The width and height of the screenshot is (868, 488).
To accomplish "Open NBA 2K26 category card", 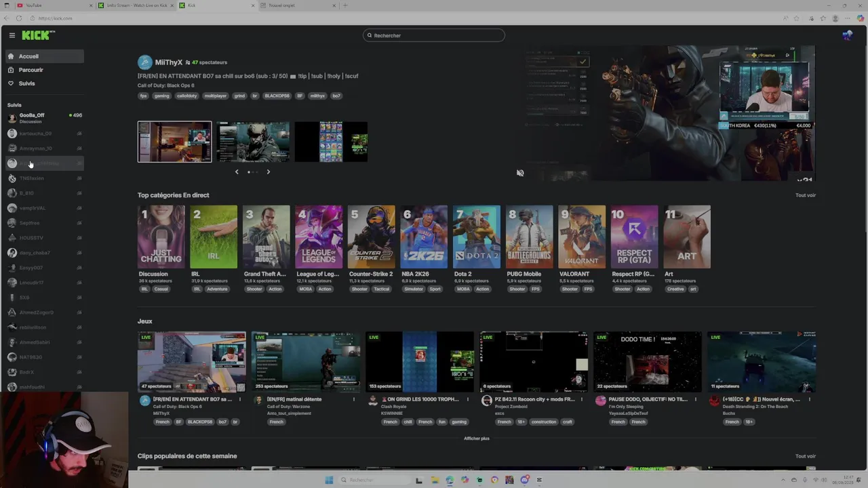I will [x=424, y=237].
